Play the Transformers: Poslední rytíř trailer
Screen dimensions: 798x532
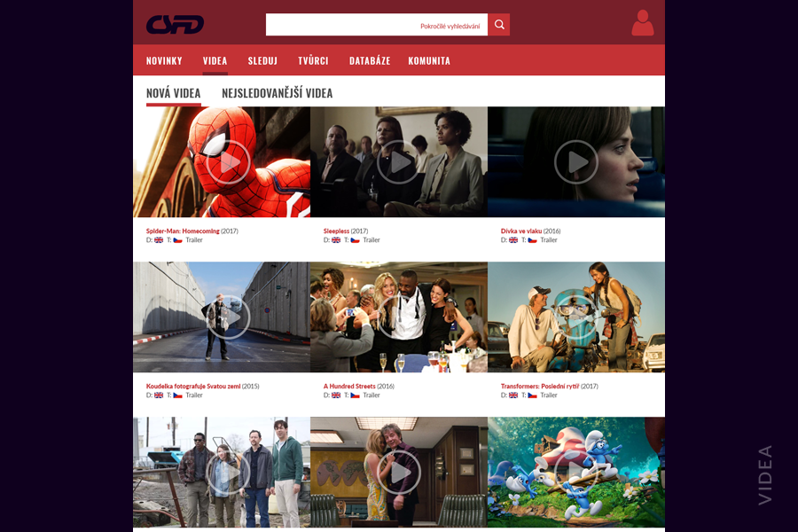pyautogui.click(x=576, y=317)
